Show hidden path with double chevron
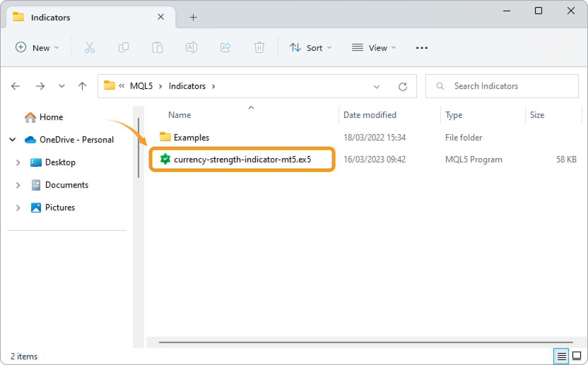The height and width of the screenshot is (365, 588). [x=122, y=86]
